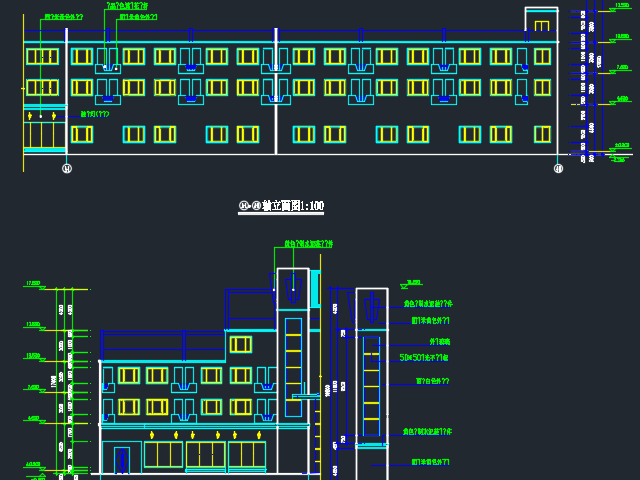Click the bottom green annotation beside the tower detail
The height and width of the screenshot is (480, 640).
(x=431, y=463)
